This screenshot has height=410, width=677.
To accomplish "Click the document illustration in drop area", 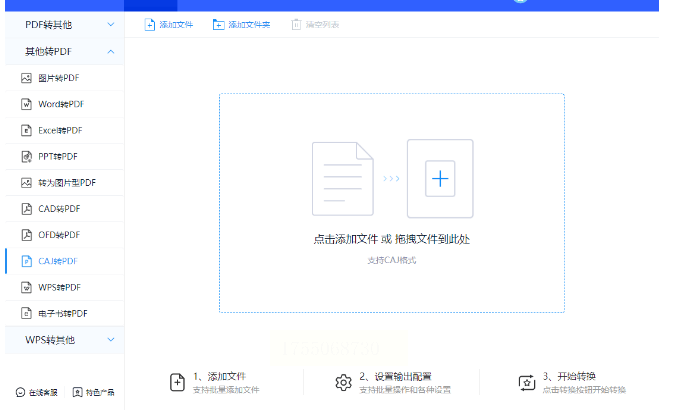I will click(343, 179).
